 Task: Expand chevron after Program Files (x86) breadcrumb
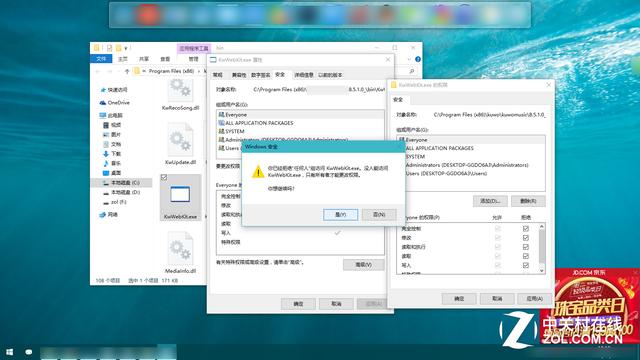(x=199, y=71)
